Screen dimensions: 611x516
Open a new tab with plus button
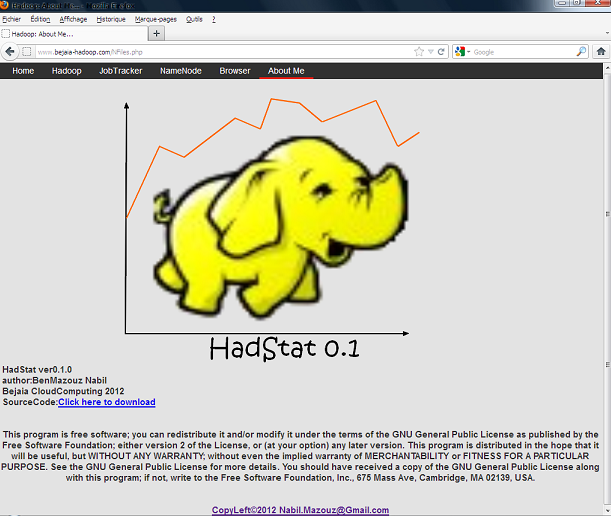tap(157, 34)
